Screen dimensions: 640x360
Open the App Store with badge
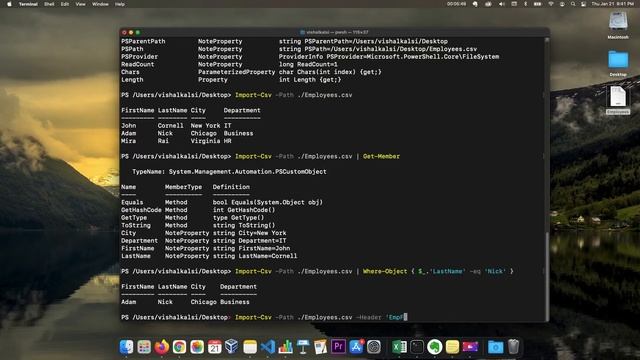click(x=356, y=347)
